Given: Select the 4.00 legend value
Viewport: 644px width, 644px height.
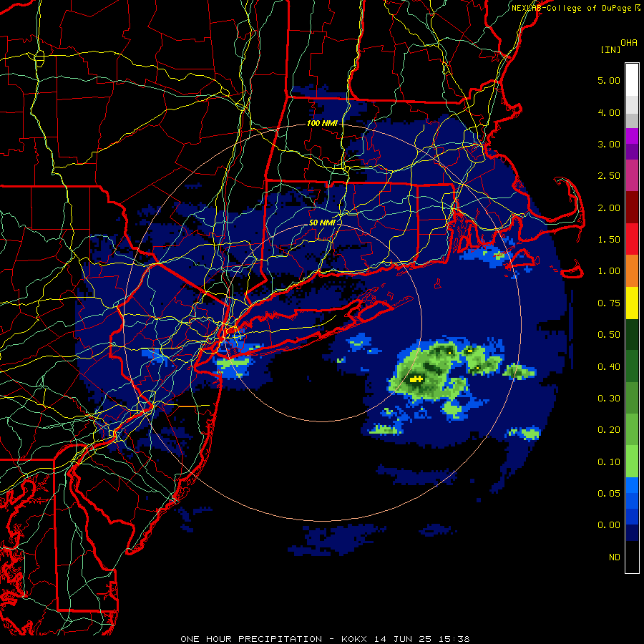Looking at the screenshot, I should click(x=609, y=112).
